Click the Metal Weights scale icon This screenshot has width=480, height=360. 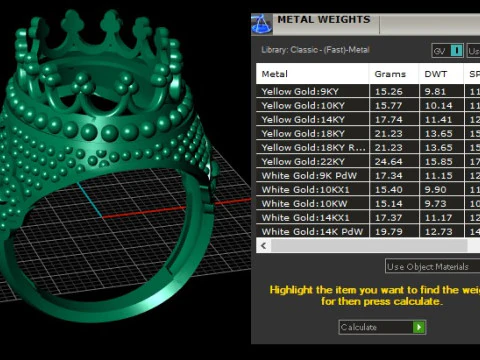pyautogui.click(x=262, y=24)
